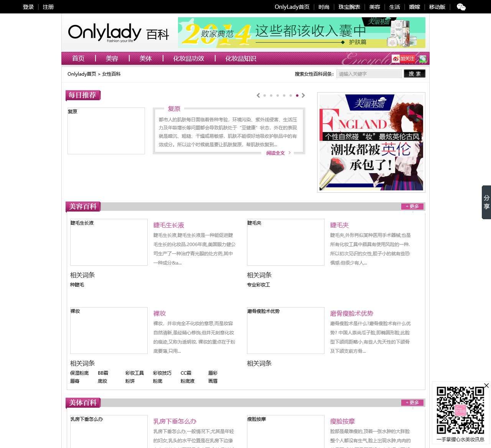The height and width of the screenshot is (448, 491).
Task: Open the 复原 thumbnail image
Action: coord(106,131)
